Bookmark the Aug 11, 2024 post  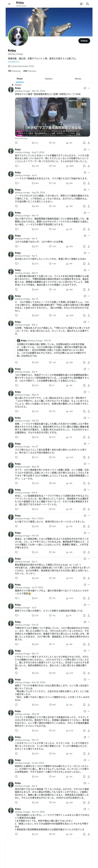pos(84,166)
